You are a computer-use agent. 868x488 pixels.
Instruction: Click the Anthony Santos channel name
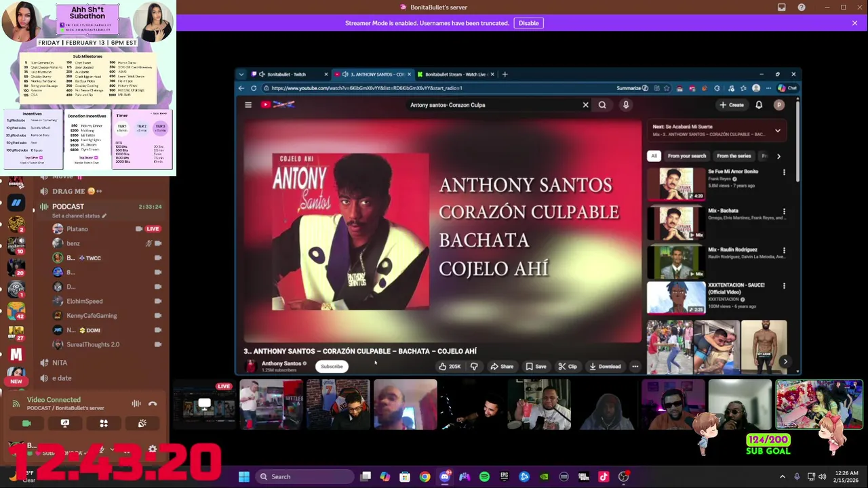tap(281, 363)
